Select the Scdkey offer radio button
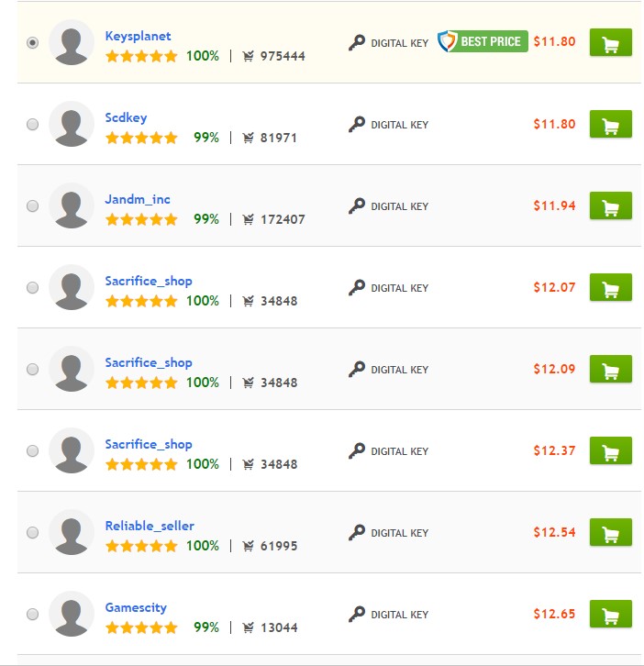Image resolution: width=644 pixels, height=666 pixels. point(33,125)
